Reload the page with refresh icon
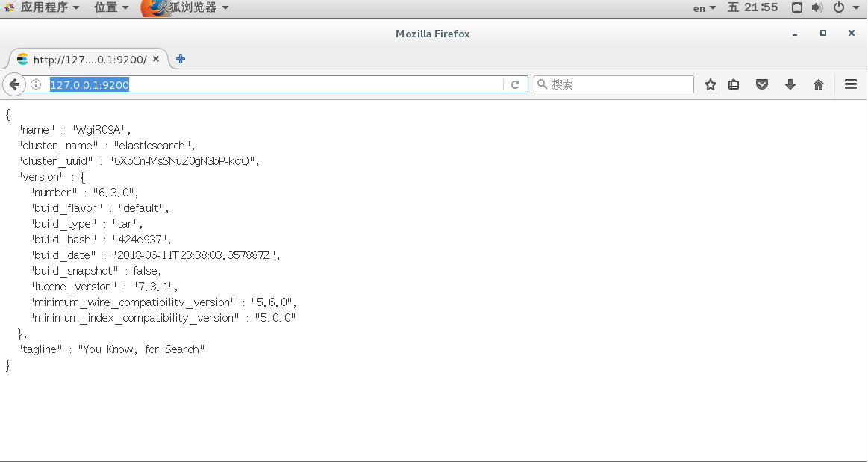The height and width of the screenshot is (462, 868). pos(516,84)
